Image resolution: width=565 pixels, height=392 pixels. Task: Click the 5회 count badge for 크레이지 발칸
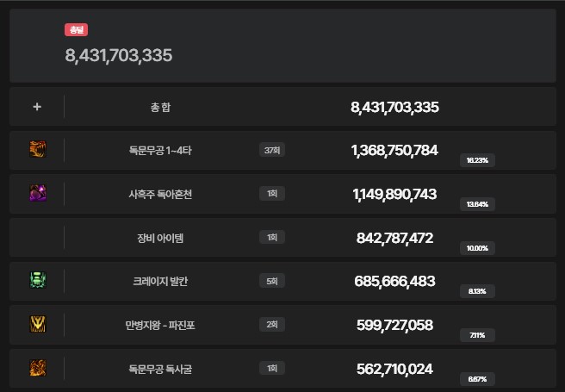pos(272,282)
